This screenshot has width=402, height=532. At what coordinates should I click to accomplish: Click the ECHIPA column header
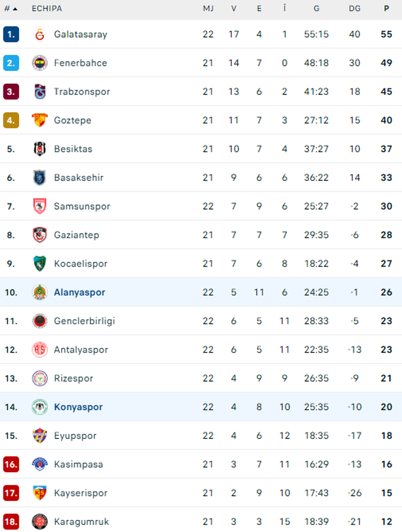tap(46, 8)
